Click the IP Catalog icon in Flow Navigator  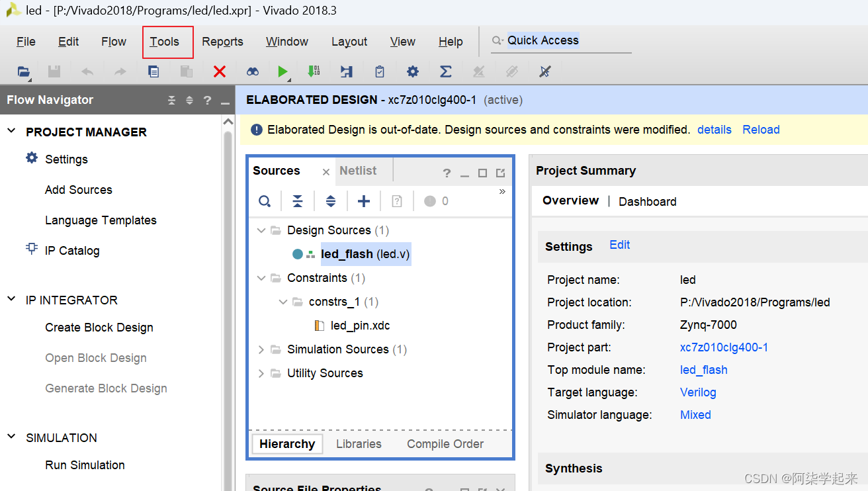point(31,249)
